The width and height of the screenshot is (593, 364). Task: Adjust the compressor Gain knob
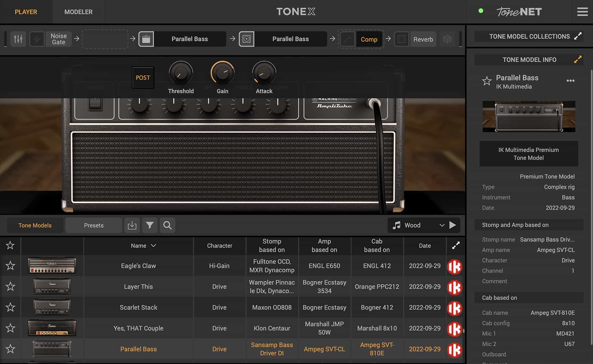(x=222, y=73)
